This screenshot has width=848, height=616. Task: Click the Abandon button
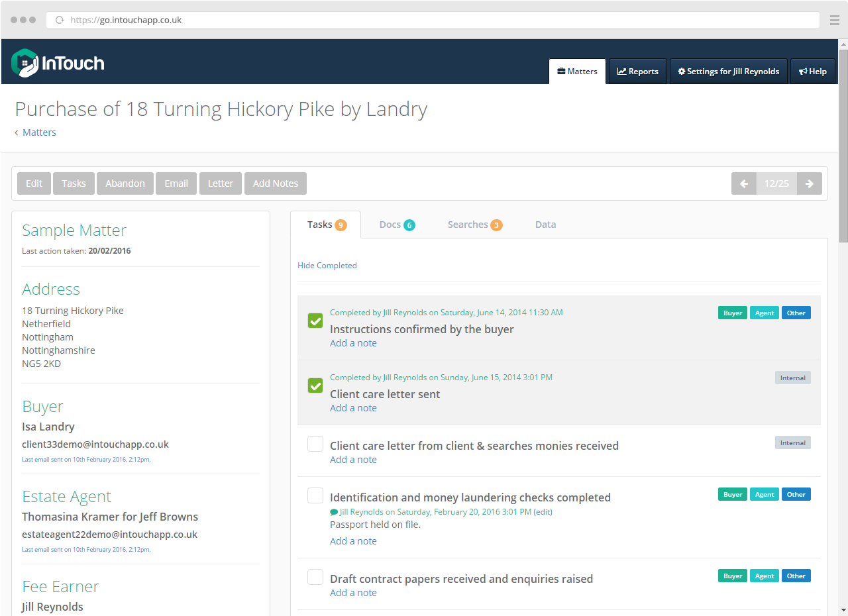[x=125, y=183]
